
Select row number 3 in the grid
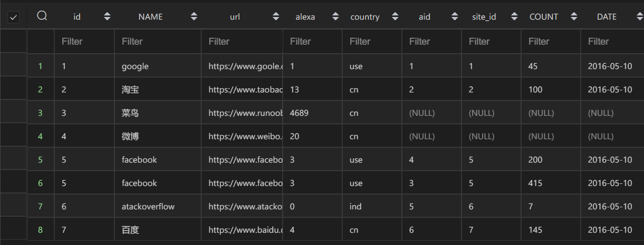(x=40, y=113)
